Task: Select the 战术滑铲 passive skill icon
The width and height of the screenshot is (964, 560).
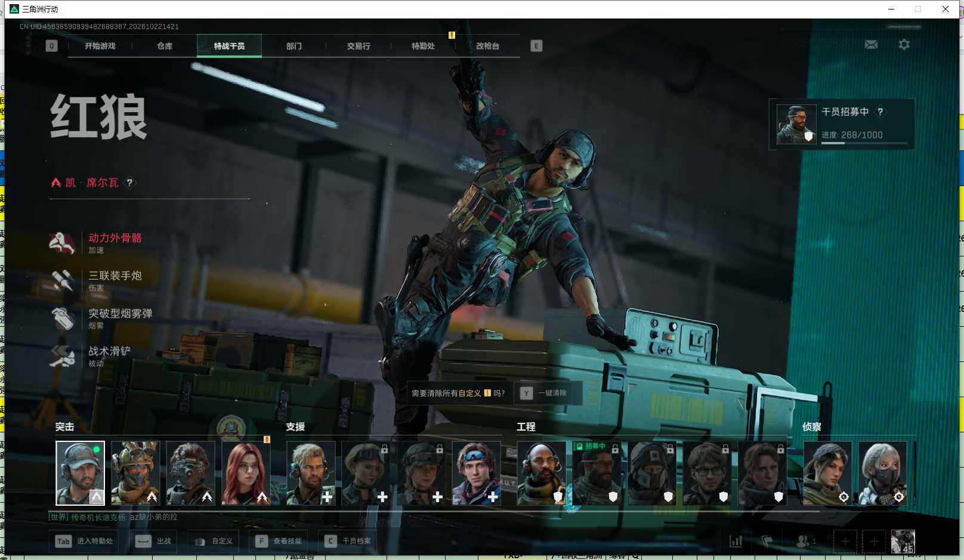Action: click(63, 356)
